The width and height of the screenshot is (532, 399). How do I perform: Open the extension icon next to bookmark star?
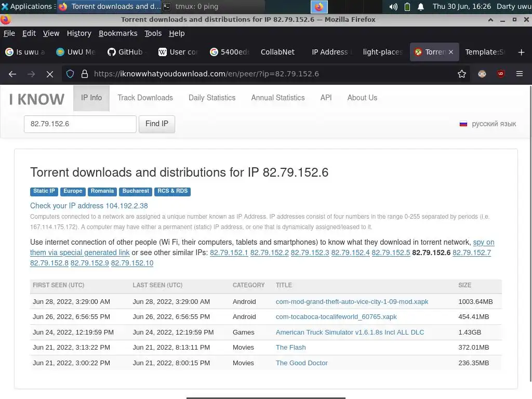click(x=482, y=74)
